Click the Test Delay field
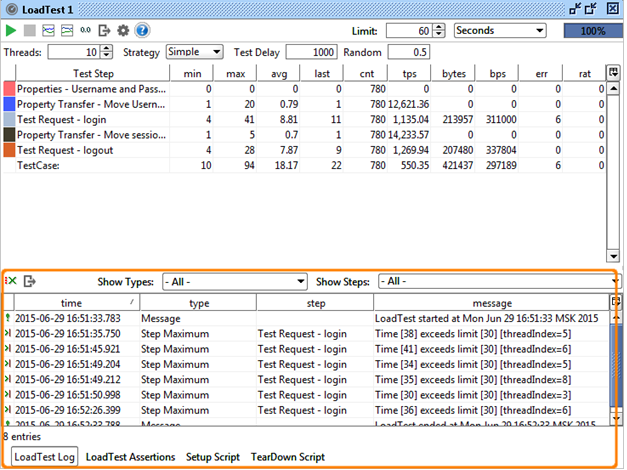 [312, 52]
